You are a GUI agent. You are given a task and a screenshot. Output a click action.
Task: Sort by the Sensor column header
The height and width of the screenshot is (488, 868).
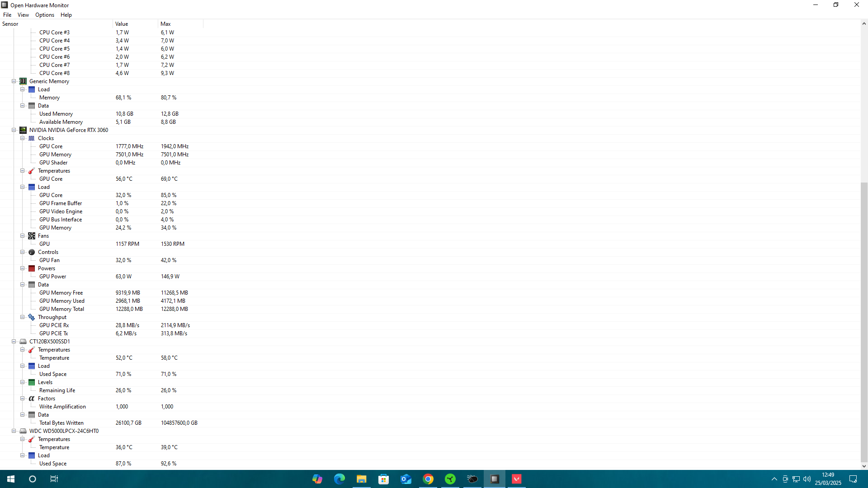(x=56, y=24)
